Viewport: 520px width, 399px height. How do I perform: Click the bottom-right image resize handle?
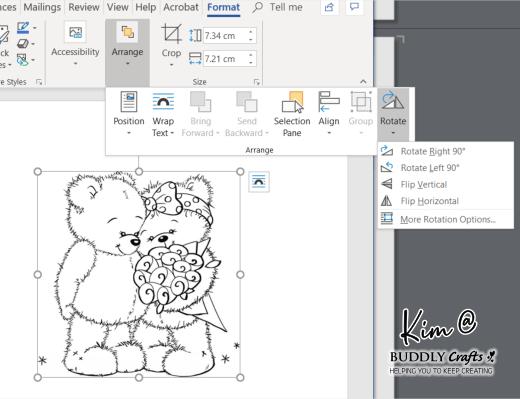point(240,378)
